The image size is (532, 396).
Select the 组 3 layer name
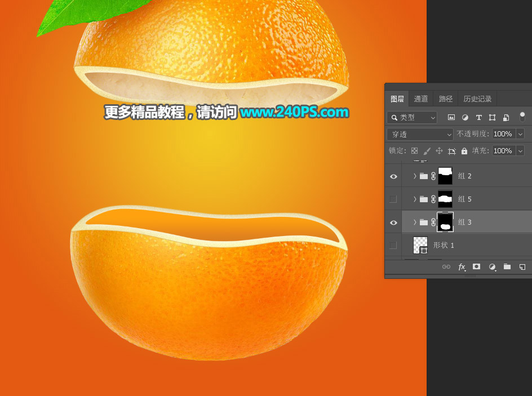click(465, 222)
